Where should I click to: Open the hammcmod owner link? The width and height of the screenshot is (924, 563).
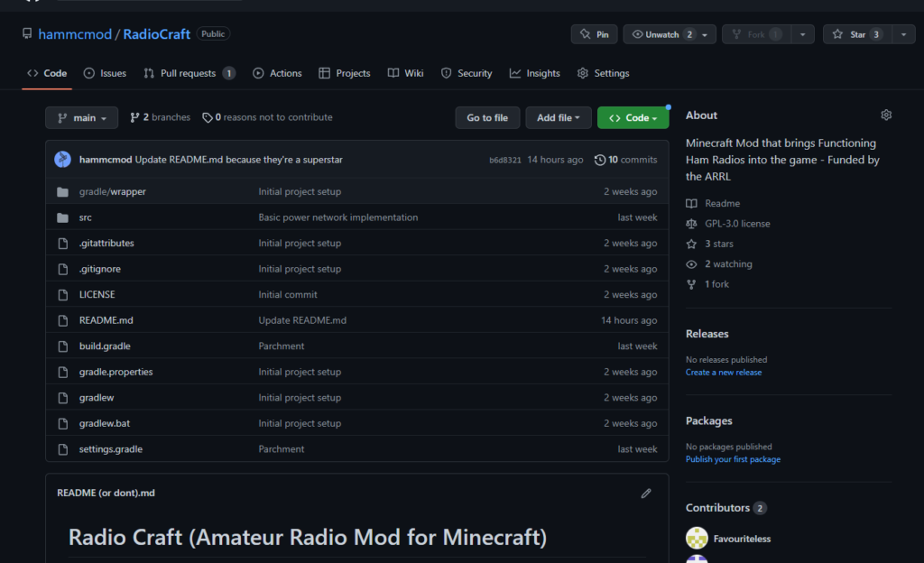75,34
